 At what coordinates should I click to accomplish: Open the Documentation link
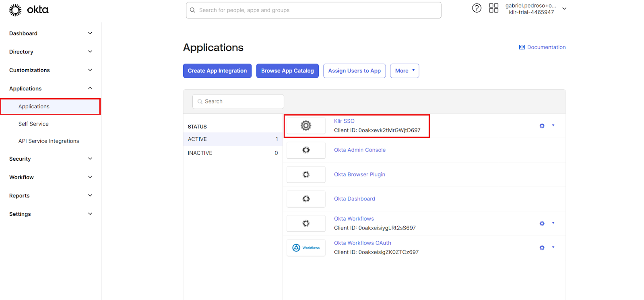546,47
